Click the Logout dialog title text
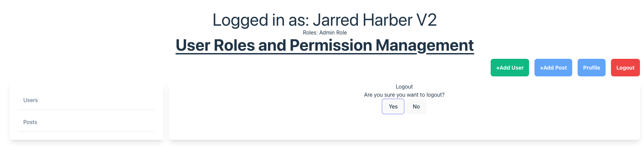This screenshot has width=644, height=146. point(404,87)
